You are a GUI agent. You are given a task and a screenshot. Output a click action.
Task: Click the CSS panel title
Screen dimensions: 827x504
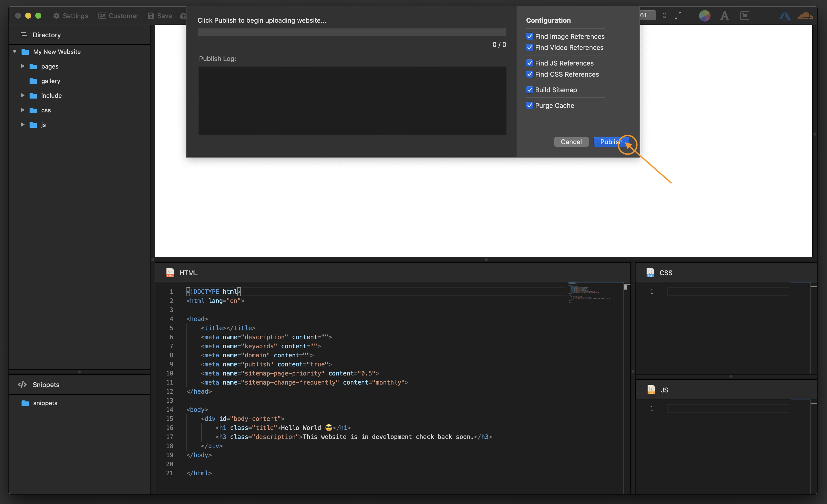tap(666, 273)
